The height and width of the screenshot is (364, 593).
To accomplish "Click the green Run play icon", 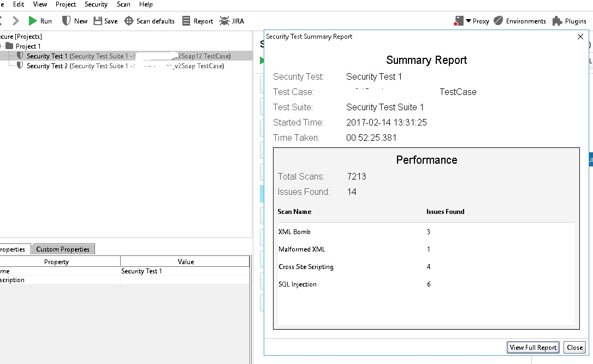I will 33,21.
